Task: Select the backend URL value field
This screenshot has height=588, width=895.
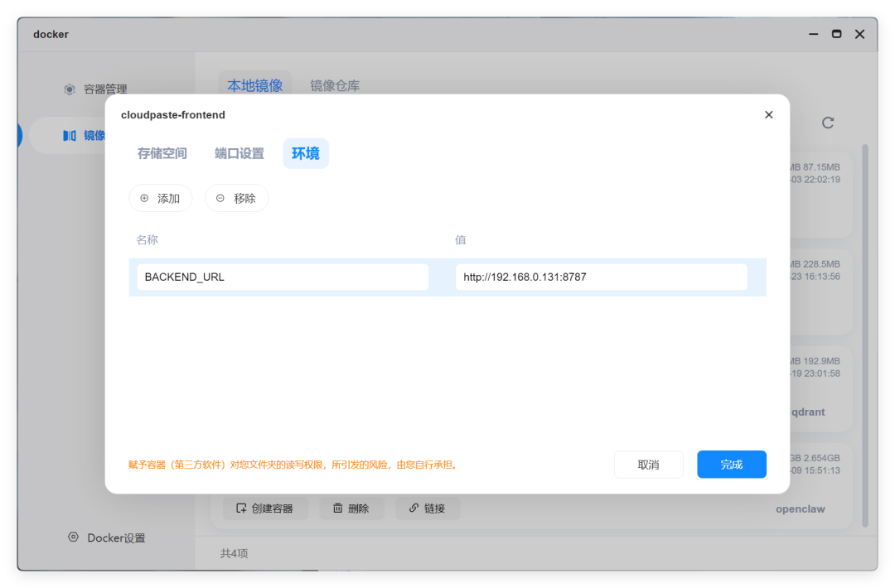Action: (601, 276)
